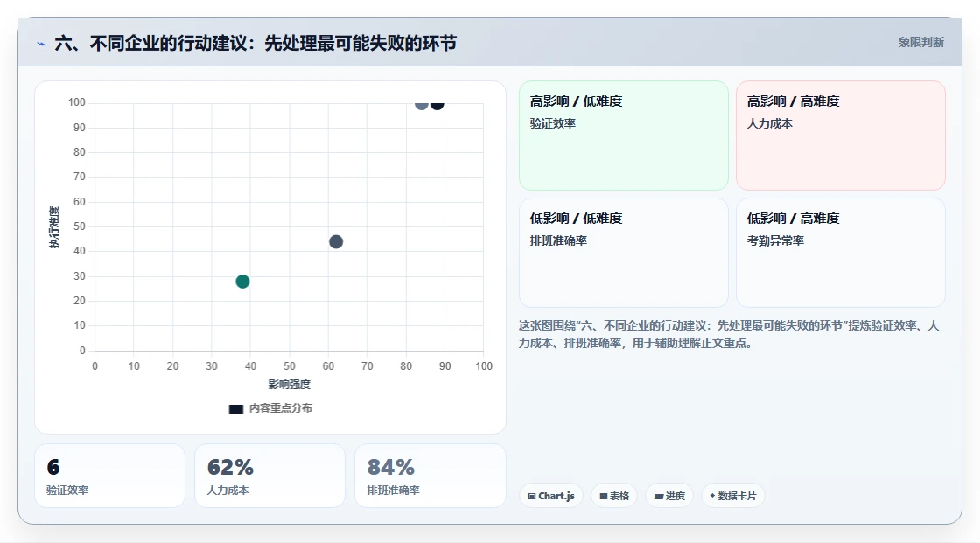Open the 84% 排班准确率 stat card
Viewport: 980px width, 543px height.
point(430,476)
